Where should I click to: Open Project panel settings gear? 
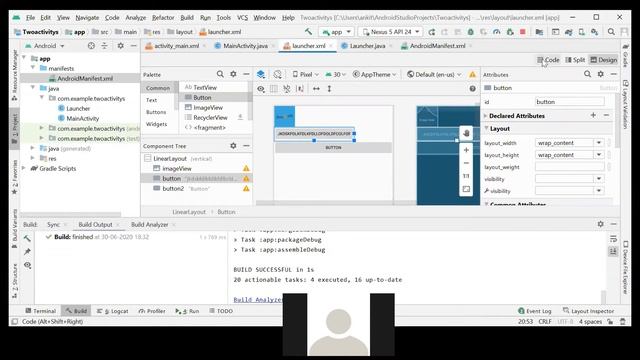pyautogui.click(x=120, y=46)
